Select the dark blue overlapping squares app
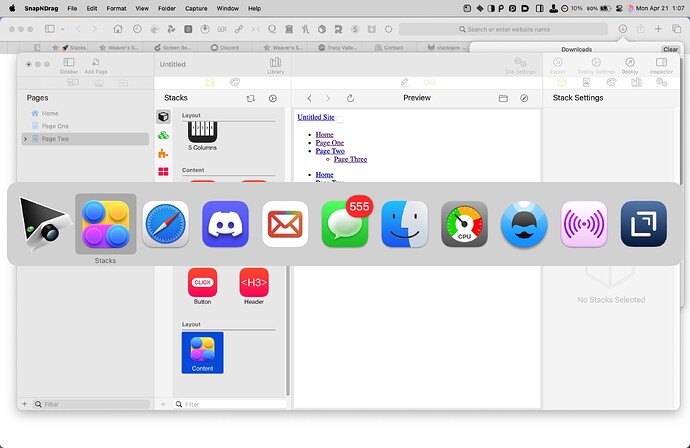This screenshot has width=690, height=448. (643, 224)
